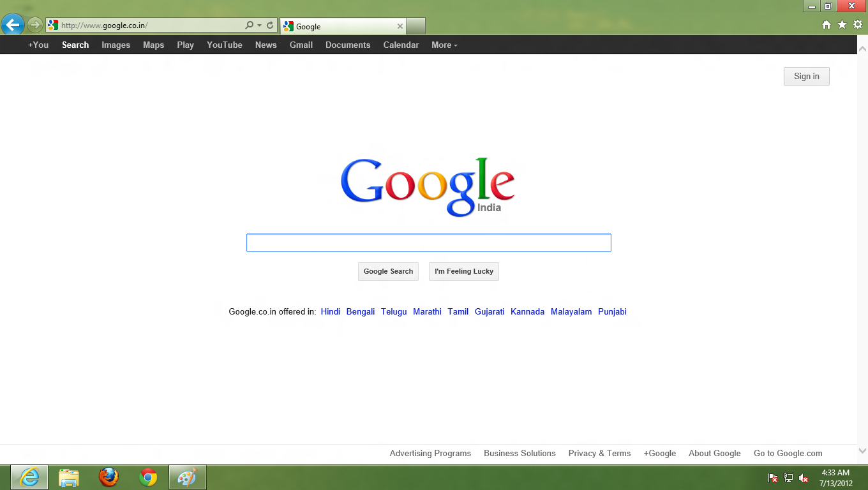Screen dimensions: 868x490
Task: Click +You in Google bar
Action: click(38, 45)
